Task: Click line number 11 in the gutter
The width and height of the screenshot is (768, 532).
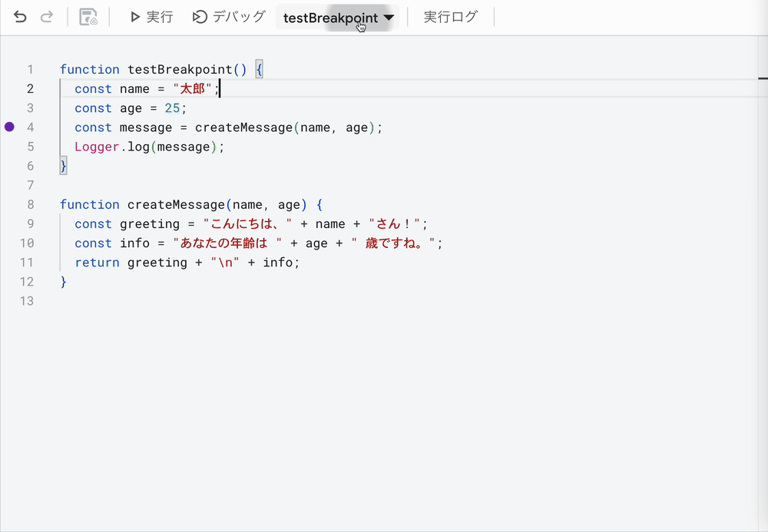Action: click(x=27, y=263)
